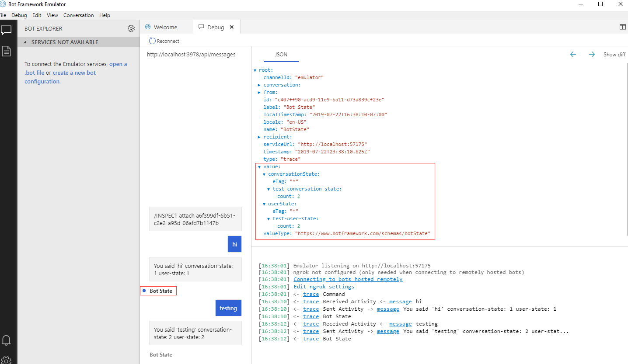Click the Reconnect button
Screen dimensions: 628x364
pyautogui.click(x=164, y=41)
